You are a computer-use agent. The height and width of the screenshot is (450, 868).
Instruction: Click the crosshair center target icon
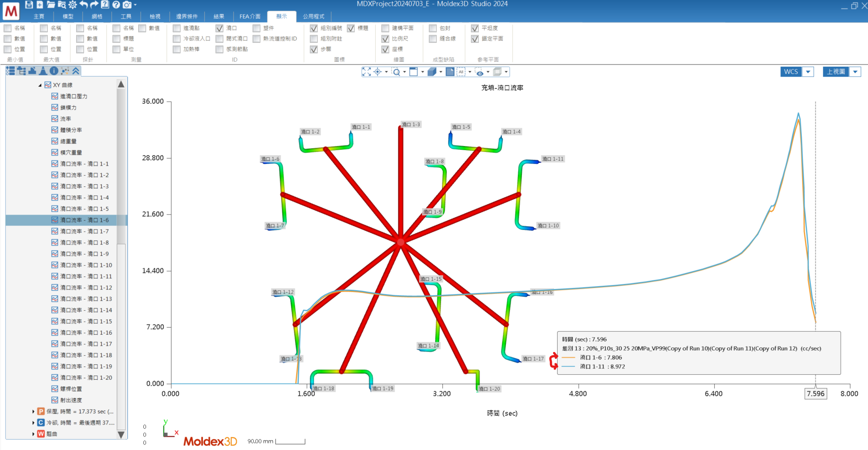click(x=378, y=72)
